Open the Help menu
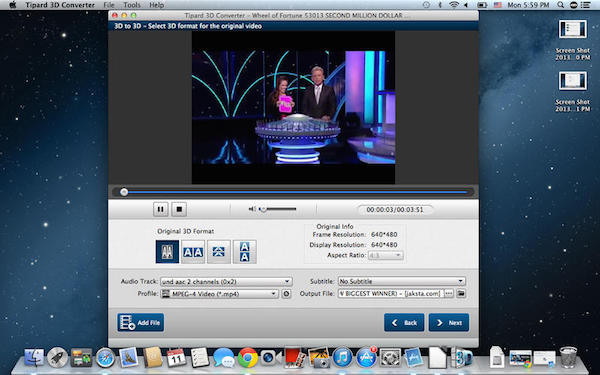This screenshot has height=375, width=600. (x=157, y=5)
